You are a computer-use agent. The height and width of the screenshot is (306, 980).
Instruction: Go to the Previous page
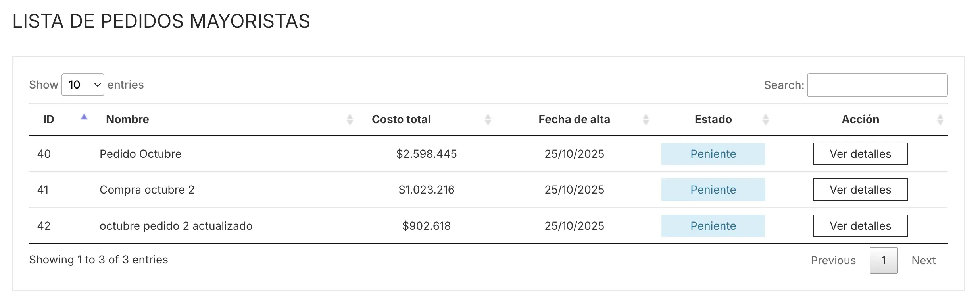pos(833,260)
